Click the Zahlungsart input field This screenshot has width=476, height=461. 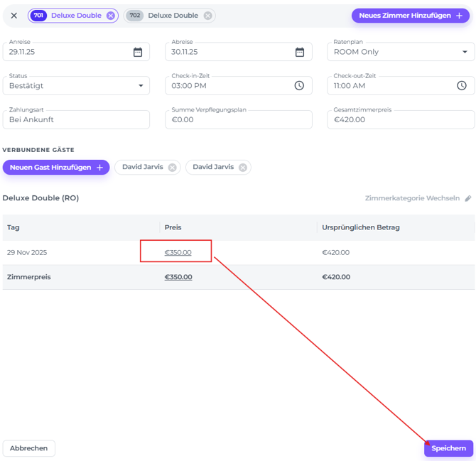click(x=76, y=120)
